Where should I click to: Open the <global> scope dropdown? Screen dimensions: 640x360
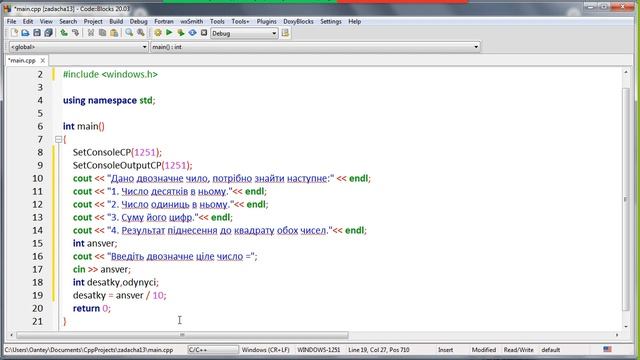click(x=78, y=47)
